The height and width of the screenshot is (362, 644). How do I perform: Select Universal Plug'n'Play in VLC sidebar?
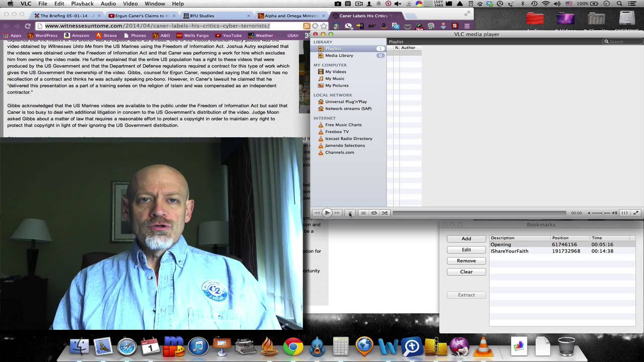tap(346, 102)
